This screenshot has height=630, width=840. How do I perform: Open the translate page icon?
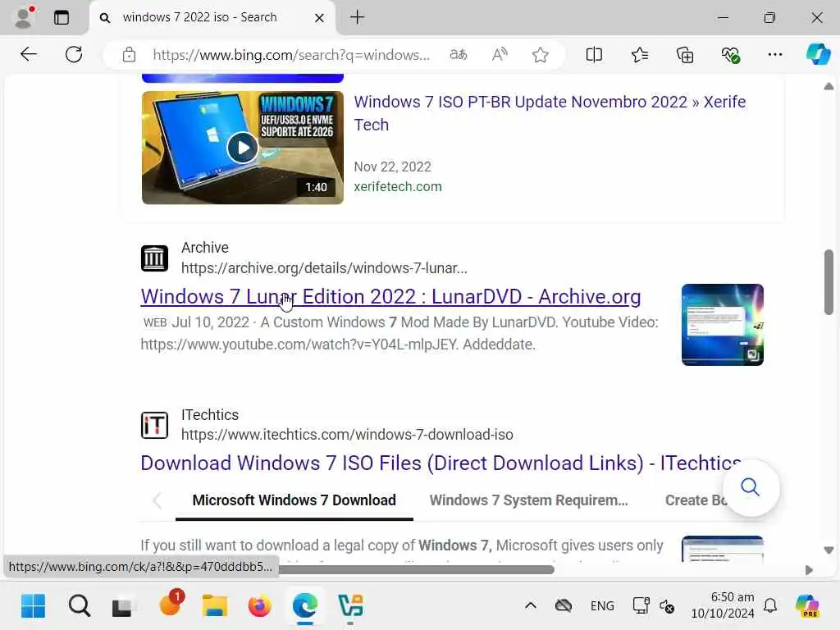click(x=459, y=55)
